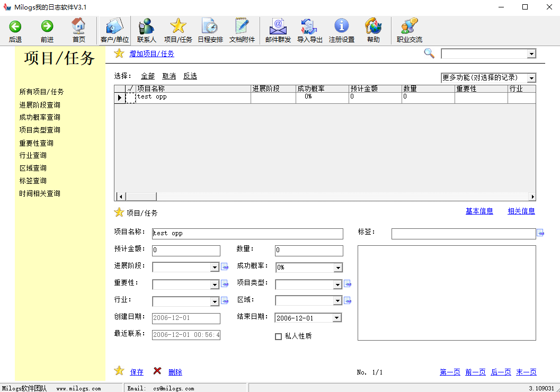The width and height of the screenshot is (560, 392).
Task: Open 帮助 from the toolbar
Action: [x=372, y=30]
